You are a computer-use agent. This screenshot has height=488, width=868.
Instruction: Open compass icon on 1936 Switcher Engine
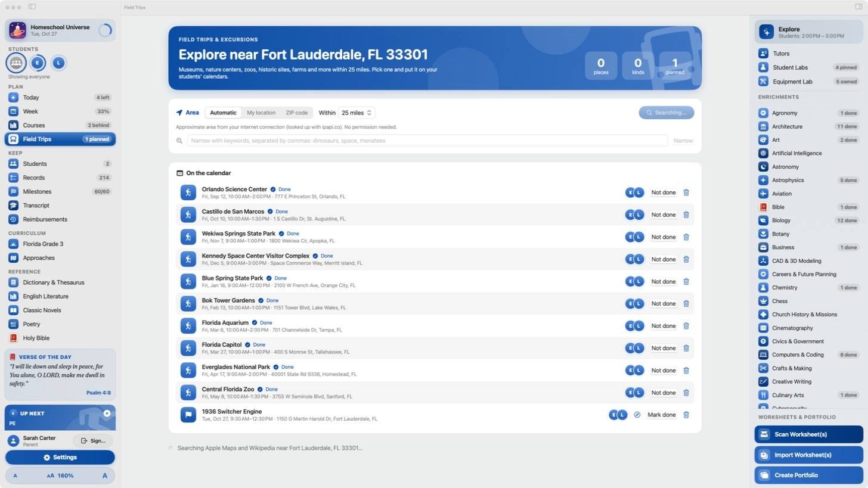(637, 415)
